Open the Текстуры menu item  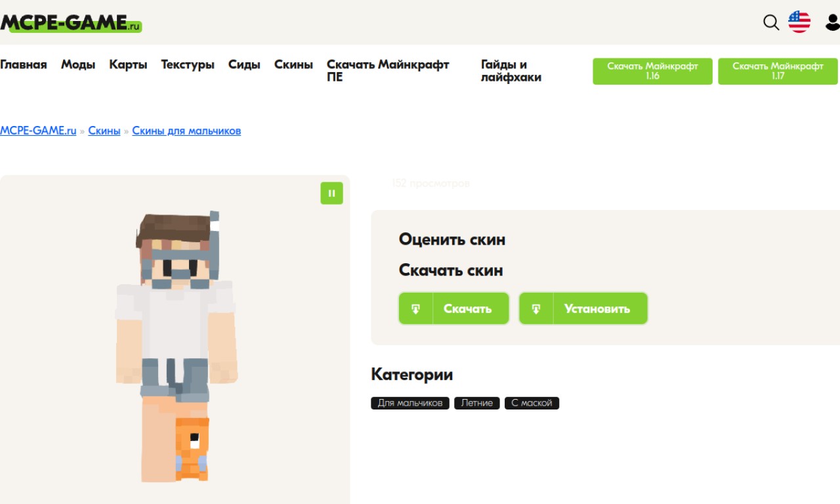(x=188, y=64)
